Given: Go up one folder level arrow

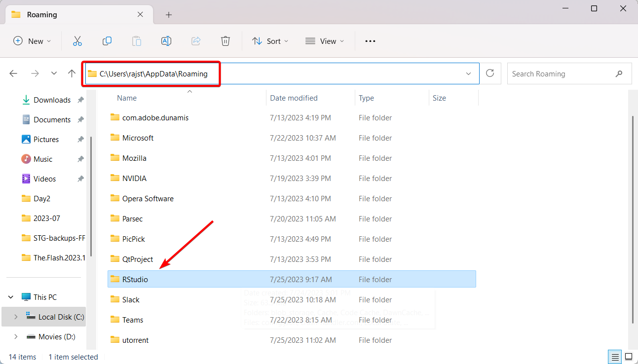Looking at the screenshot, I should click(72, 73).
